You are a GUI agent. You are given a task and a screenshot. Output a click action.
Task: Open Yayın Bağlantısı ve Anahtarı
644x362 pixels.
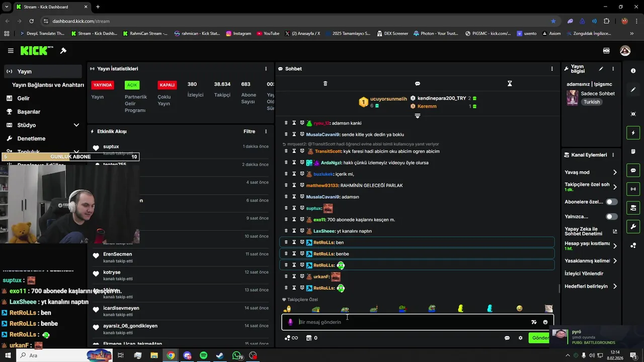coord(48,85)
